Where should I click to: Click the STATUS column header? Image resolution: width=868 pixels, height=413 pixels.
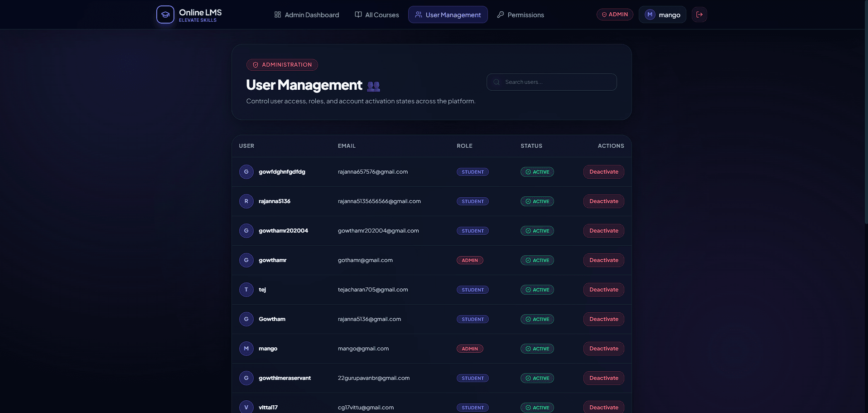(531, 146)
